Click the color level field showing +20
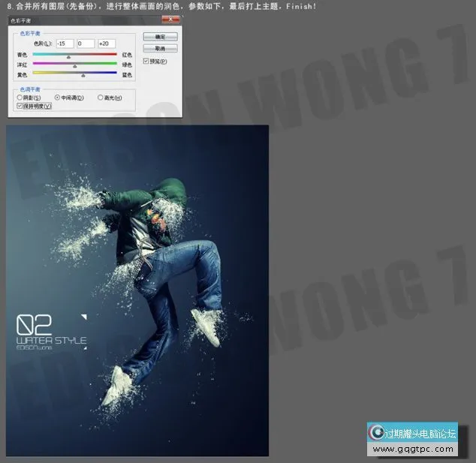This screenshot has height=463, width=476. tap(107, 44)
